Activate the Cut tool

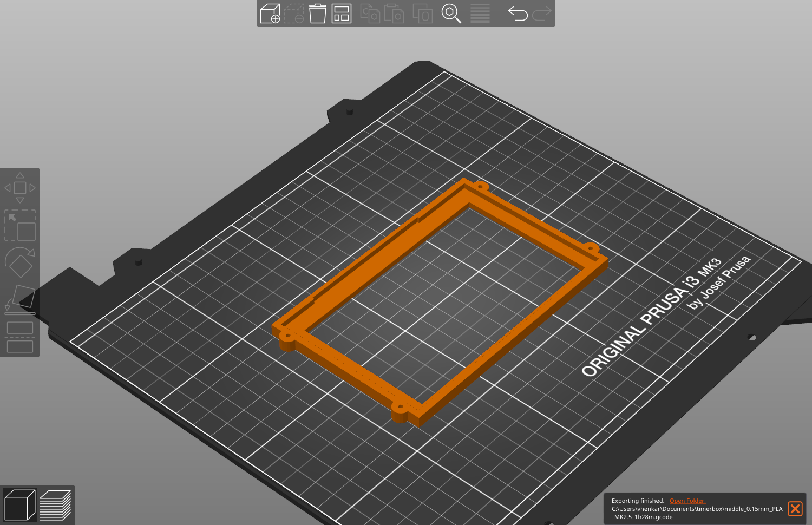(20, 337)
